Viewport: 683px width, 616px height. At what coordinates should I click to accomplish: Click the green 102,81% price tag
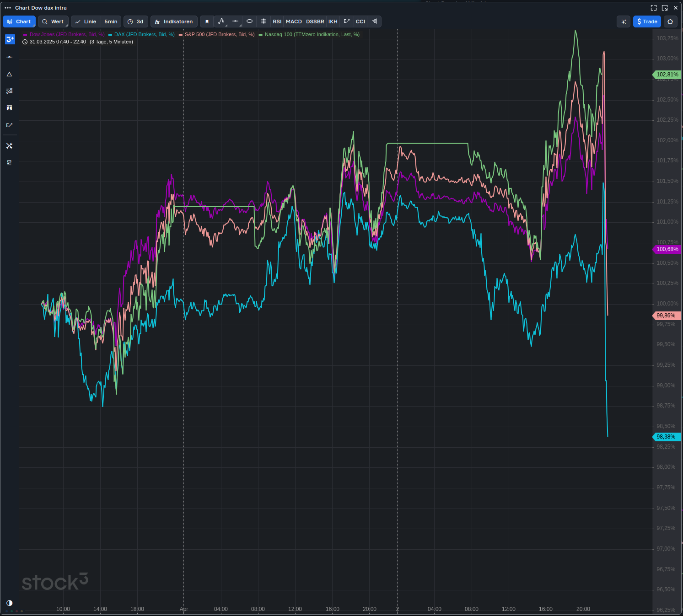tap(667, 74)
